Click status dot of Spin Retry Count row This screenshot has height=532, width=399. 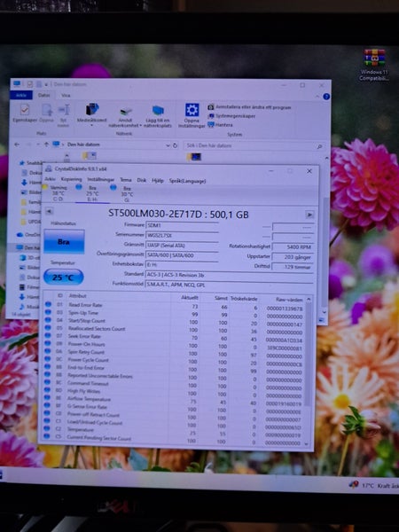(48, 351)
